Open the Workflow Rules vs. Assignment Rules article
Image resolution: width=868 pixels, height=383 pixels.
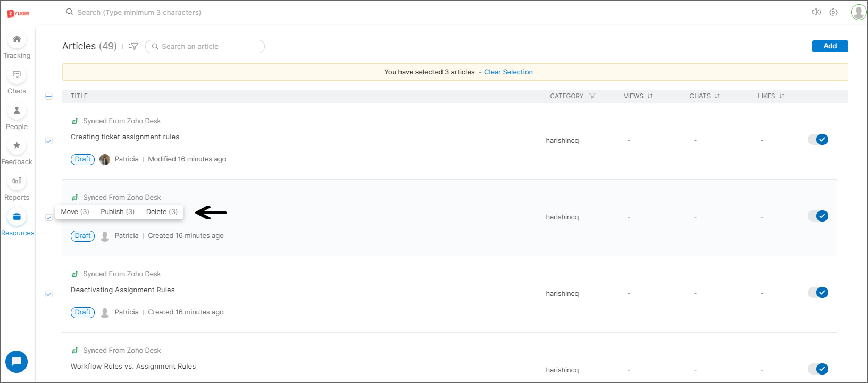tap(133, 367)
